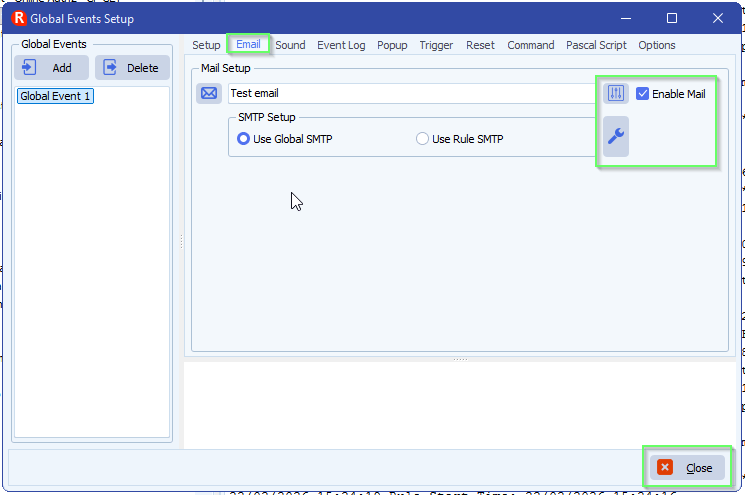Open the Pascal Script tab
Viewport: 745px width, 495px height.
[x=596, y=45]
